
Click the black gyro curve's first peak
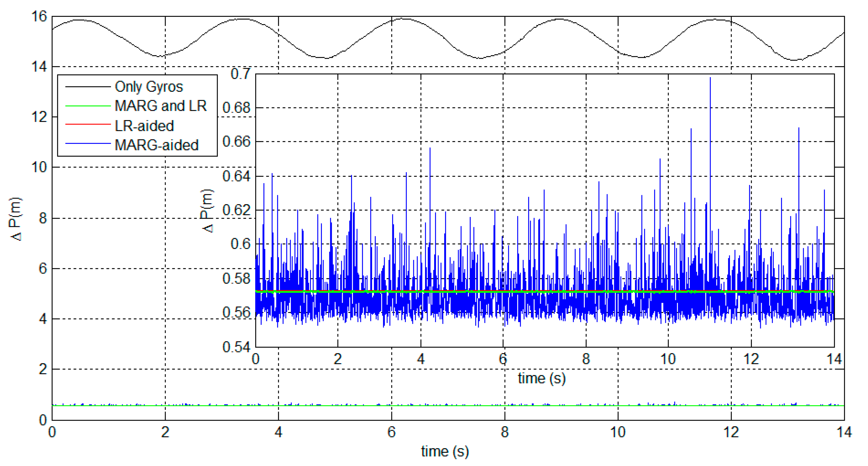tap(81, 20)
